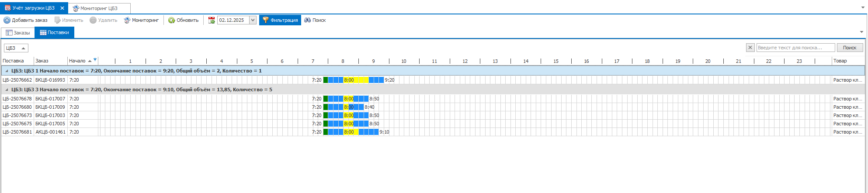Switch to the Мониторинг ЦБЗ tab

[x=98, y=8]
